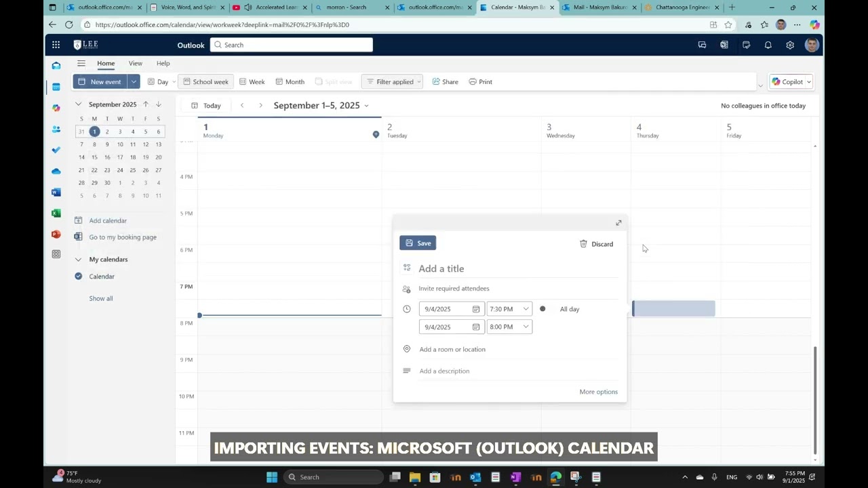Launch PowerPoint from the app rail
Viewport: 868px width, 488px height.
pyautogui.click(x=56, y=234)
